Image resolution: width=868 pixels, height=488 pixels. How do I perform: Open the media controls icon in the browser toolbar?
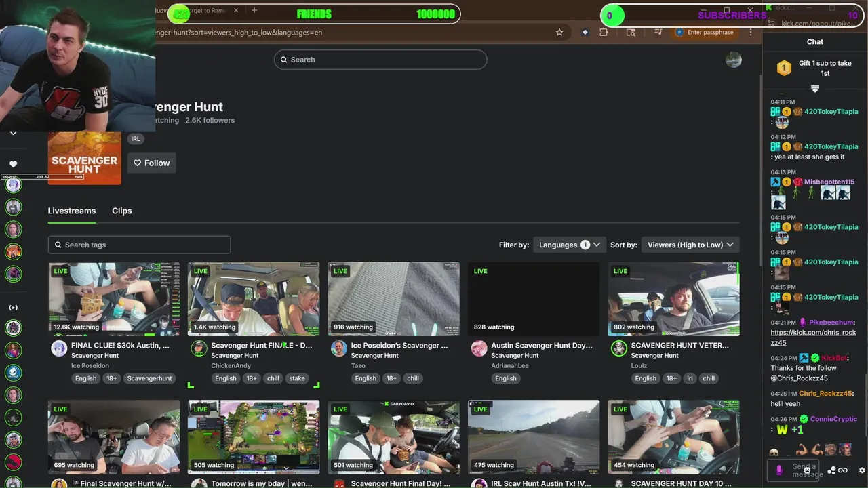click(658, 32)
